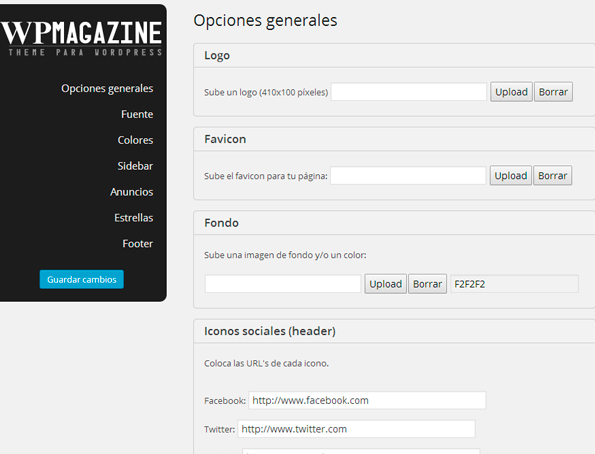Open the F2F2F2 background color field
This screenshot has width=595, height=454.
pos(514,284)
